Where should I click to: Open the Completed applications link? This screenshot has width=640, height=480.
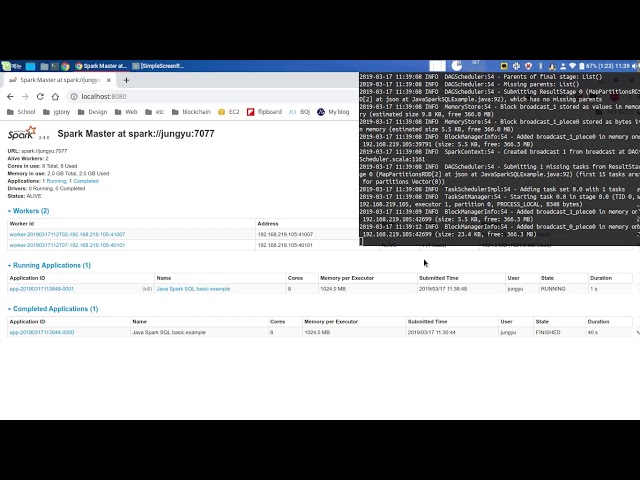(x=86, y=181)
